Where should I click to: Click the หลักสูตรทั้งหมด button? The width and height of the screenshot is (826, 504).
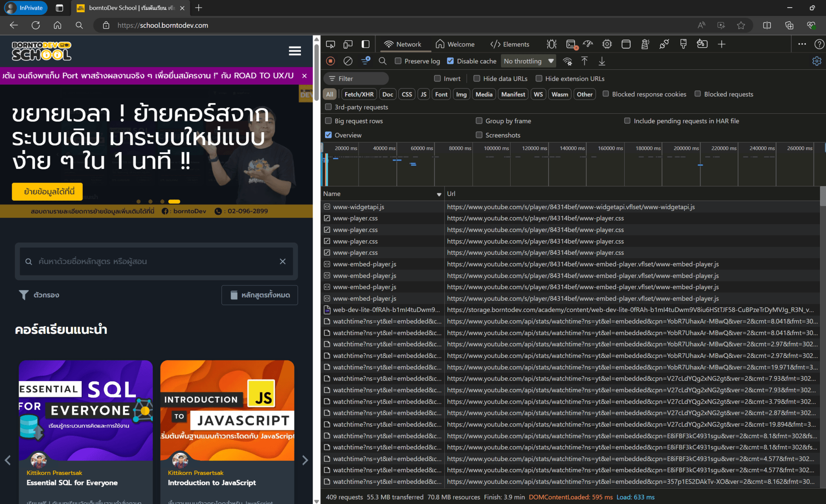pos(259,295)
